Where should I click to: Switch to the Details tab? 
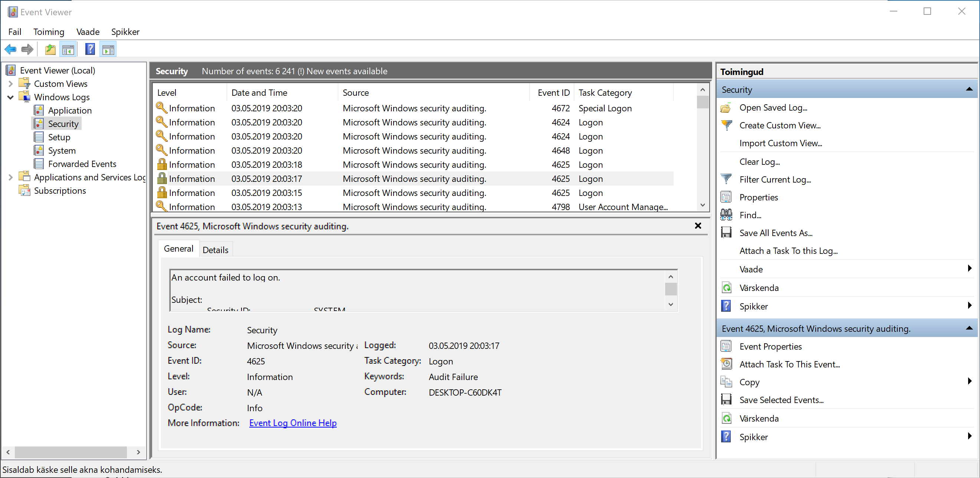pyautogui.click(x=216, y=250)
